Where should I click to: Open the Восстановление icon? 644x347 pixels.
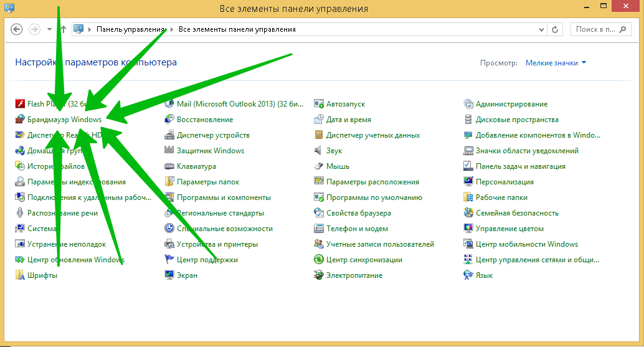[x=169, y=120]
